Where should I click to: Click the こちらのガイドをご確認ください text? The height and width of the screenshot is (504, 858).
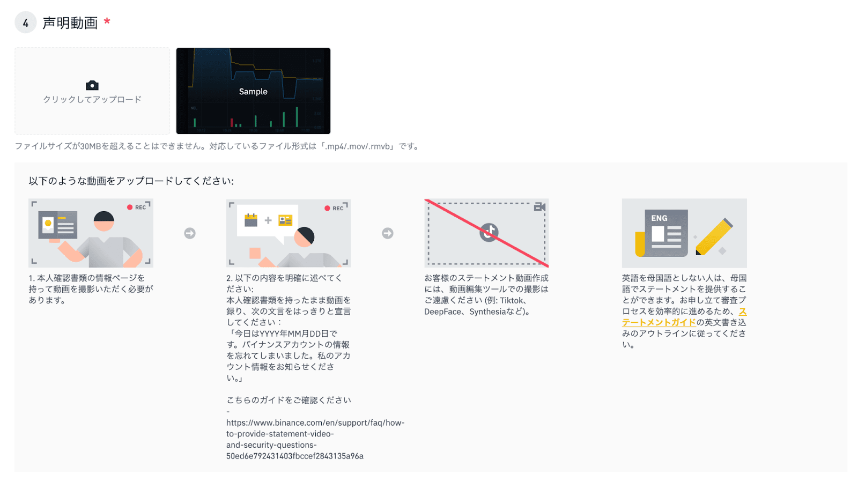289,400
